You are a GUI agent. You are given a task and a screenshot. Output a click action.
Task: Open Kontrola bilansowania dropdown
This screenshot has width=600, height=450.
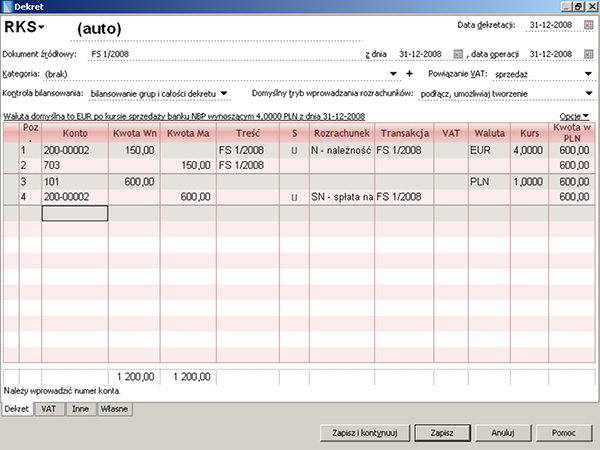(224, 94)
